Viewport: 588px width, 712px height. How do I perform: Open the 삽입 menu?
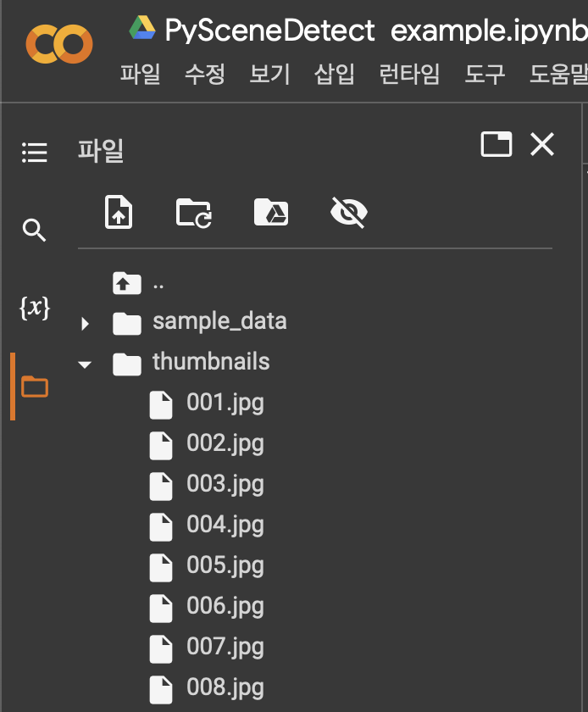(x=334, y=74)
